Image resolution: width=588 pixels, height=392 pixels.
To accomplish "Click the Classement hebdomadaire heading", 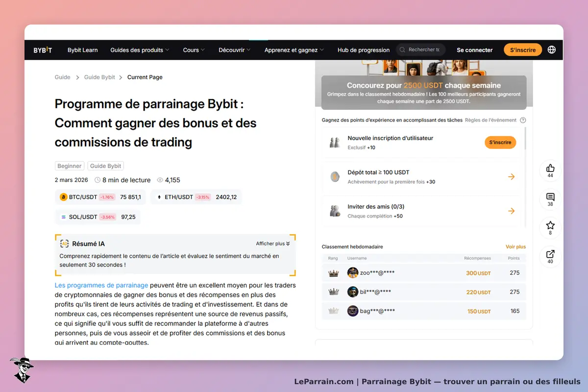I will (x=352, y=246).
